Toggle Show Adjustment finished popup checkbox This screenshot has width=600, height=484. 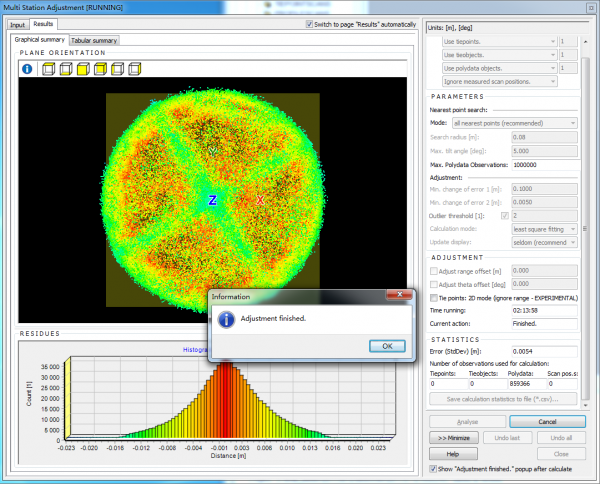(433, 469)
